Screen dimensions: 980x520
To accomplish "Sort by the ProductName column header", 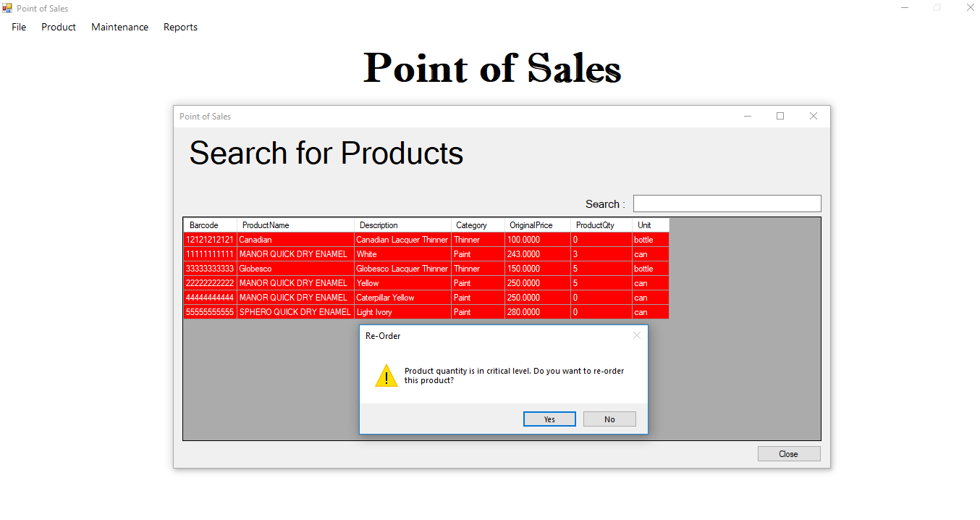I will 266,225.
